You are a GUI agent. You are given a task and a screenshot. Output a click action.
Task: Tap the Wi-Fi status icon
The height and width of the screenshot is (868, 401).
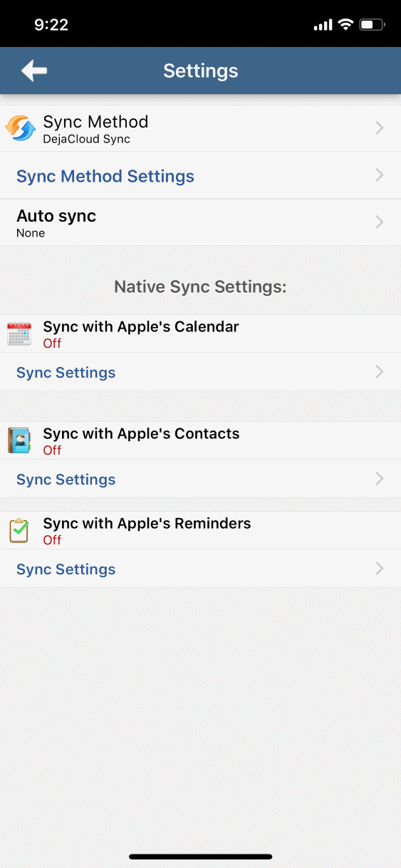(346, 25)
